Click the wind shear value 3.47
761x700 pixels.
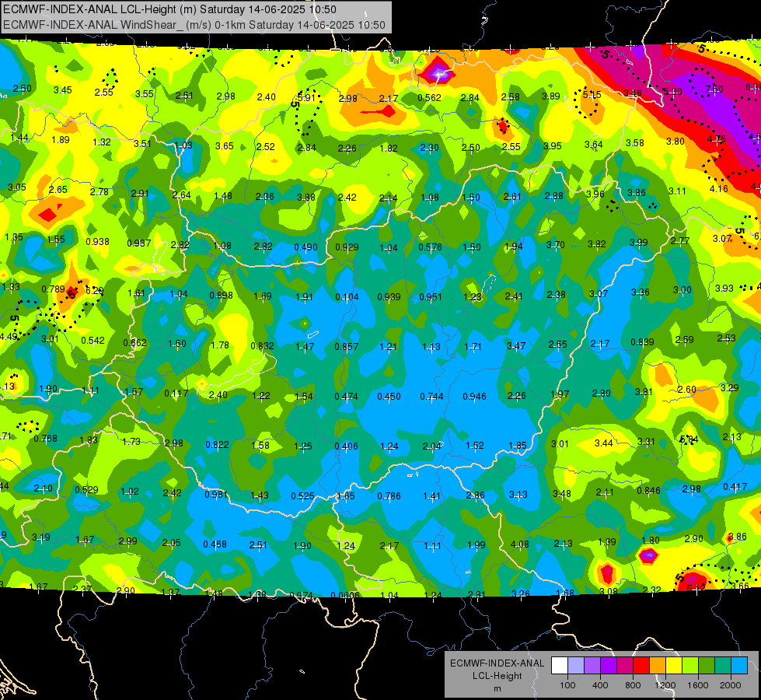click(x=516, y=346)
